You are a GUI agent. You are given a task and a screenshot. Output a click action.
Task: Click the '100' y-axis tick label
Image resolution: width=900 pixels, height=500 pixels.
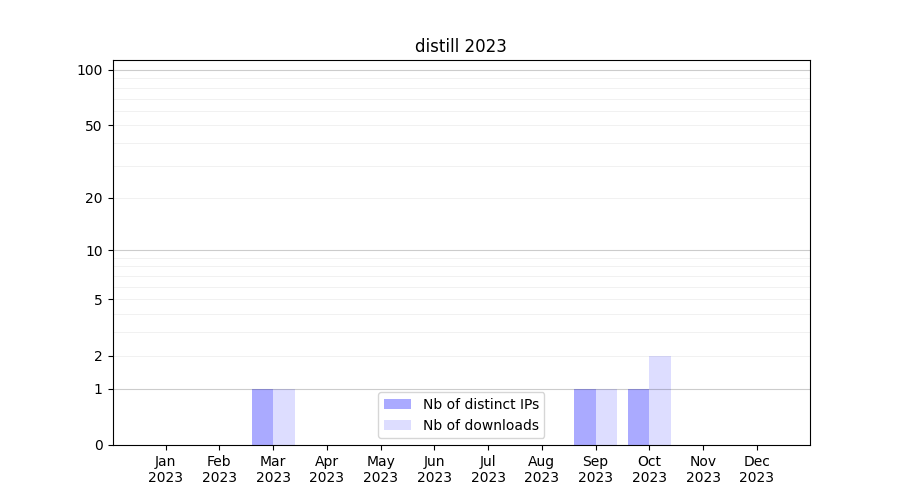pos(90,70)
